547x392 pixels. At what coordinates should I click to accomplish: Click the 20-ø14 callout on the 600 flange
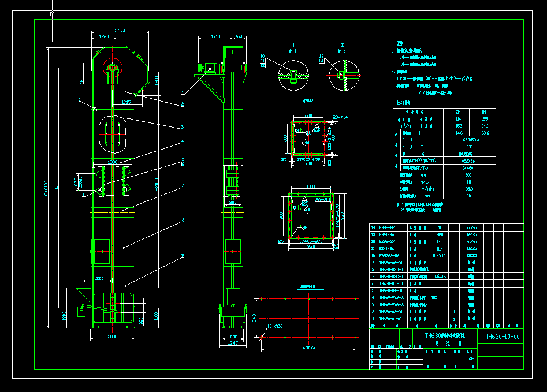pyautogui.click(x=340, y=118)
